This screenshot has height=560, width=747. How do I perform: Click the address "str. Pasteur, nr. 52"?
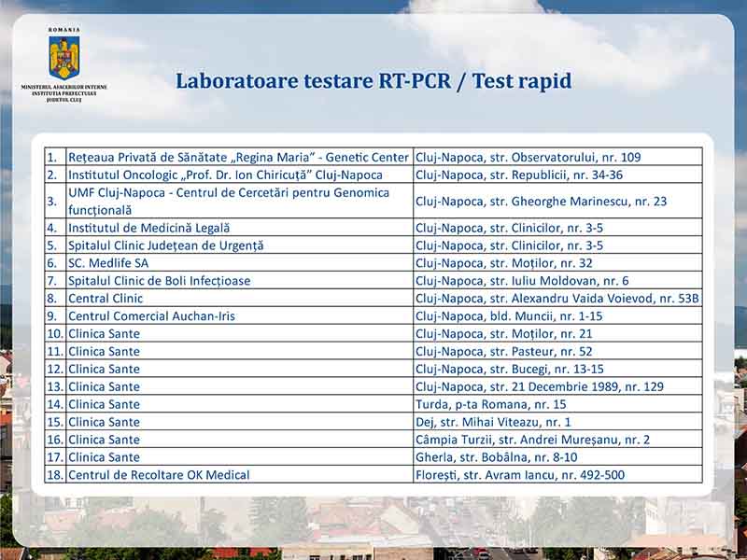pos(542,352)
